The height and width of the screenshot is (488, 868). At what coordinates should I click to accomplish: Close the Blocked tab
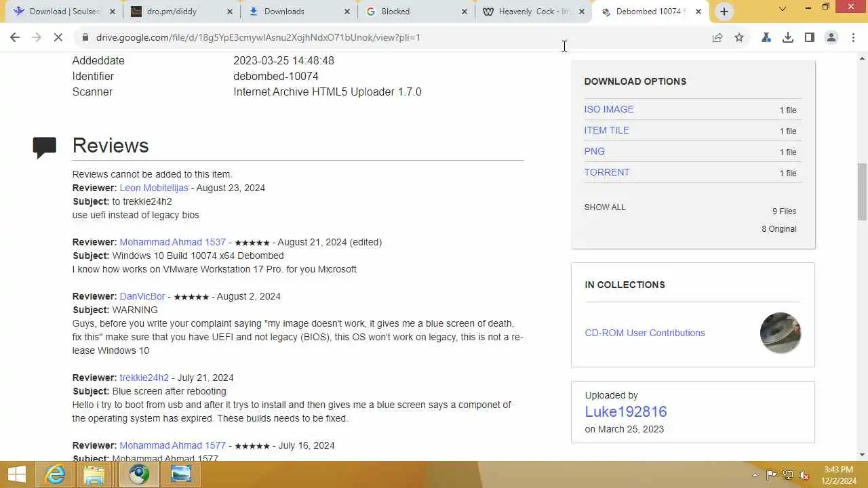coord(465,12)
